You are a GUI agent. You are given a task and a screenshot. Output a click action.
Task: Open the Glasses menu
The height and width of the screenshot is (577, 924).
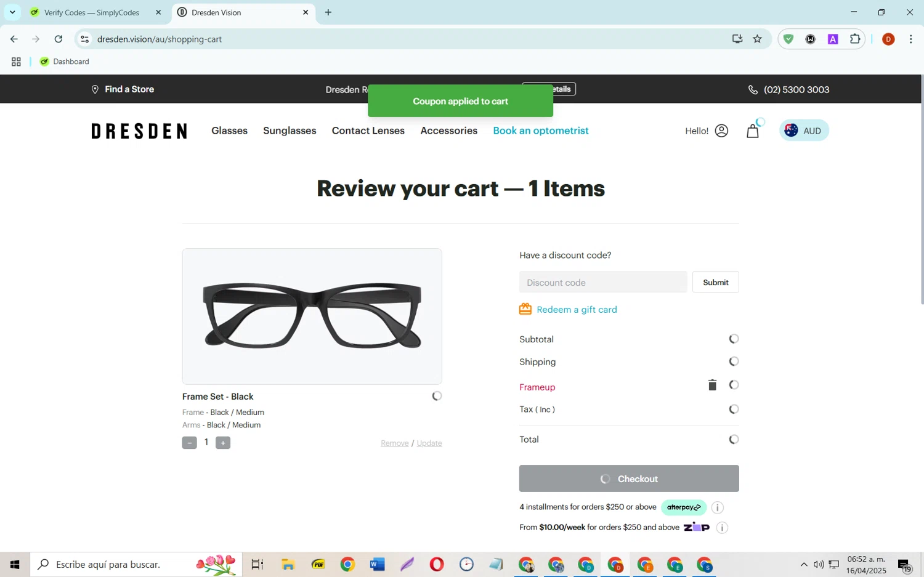click(229, 131)
